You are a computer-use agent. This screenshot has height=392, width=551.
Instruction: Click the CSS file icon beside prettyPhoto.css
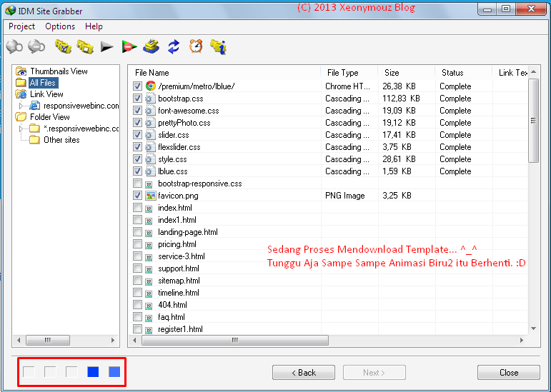pos(150,123)
